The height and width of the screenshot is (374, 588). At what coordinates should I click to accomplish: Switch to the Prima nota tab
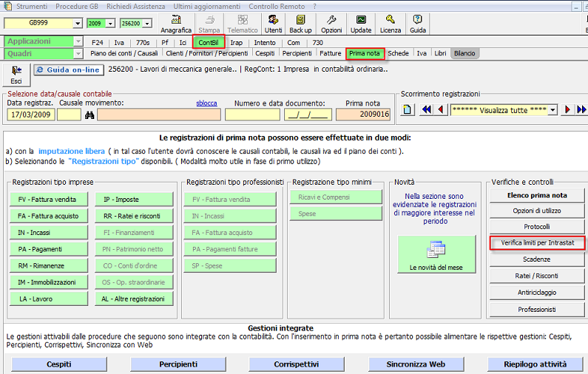(365, 53)
